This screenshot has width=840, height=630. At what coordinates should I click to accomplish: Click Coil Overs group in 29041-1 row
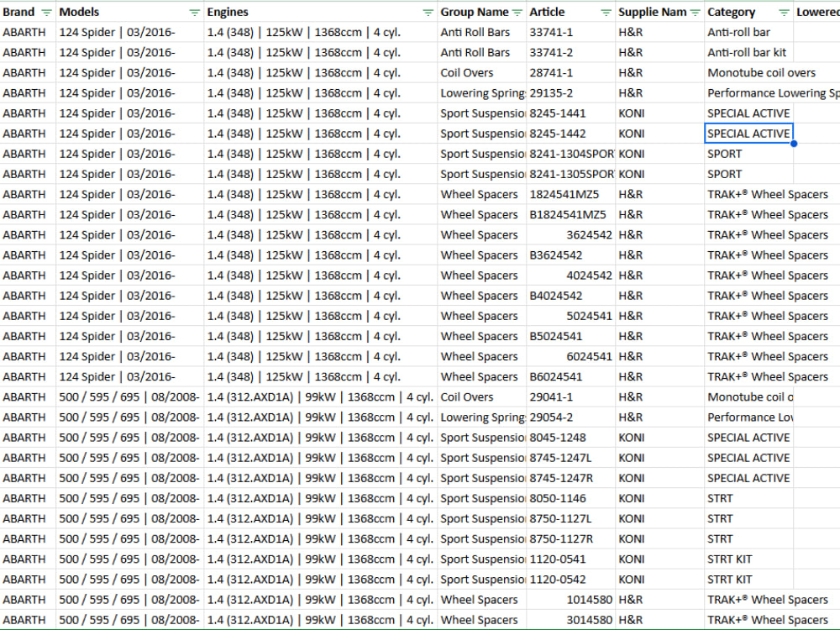481,397
